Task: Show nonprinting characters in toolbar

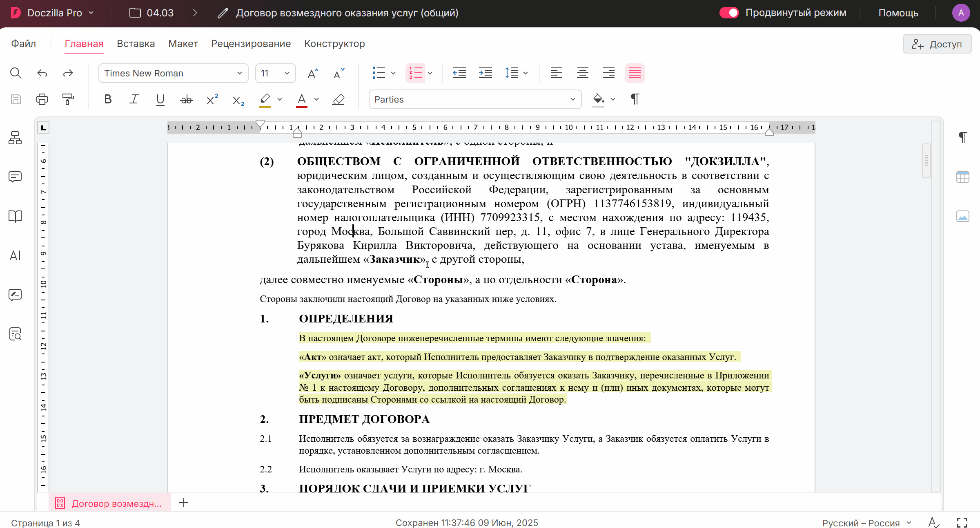Action: point(635,99)
